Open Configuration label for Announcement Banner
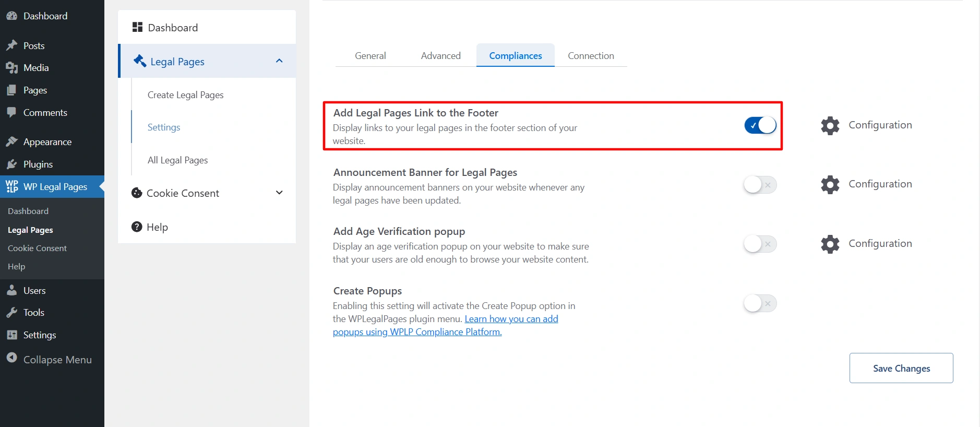 (880, 184)
